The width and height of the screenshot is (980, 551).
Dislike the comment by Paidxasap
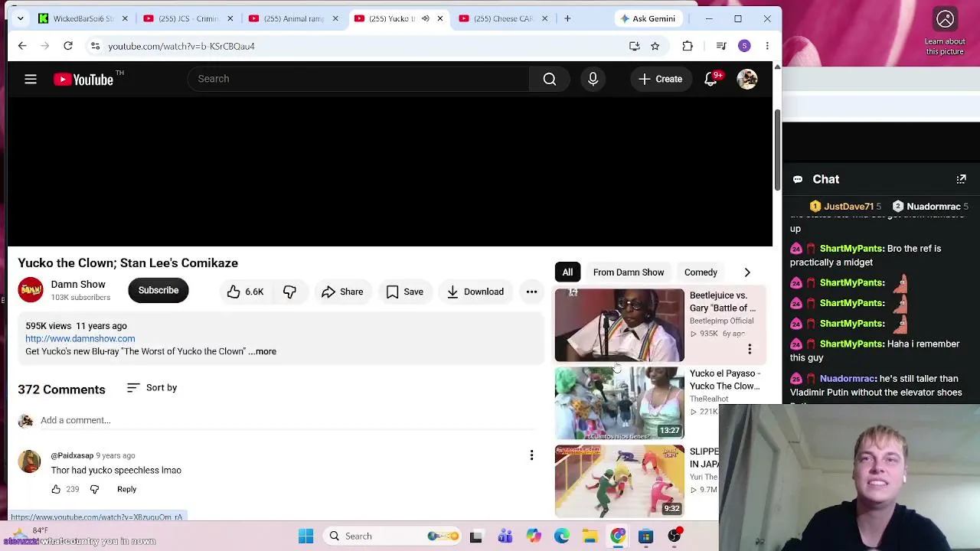click(x=94, y=489)
